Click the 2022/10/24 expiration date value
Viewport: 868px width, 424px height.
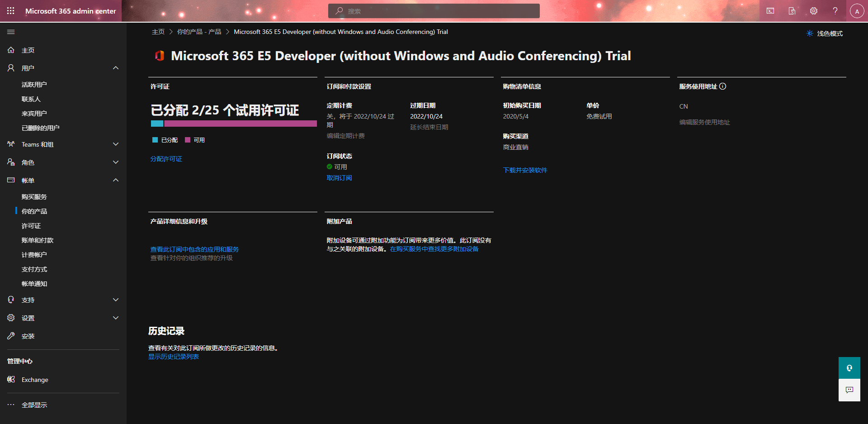click(426, 116)
